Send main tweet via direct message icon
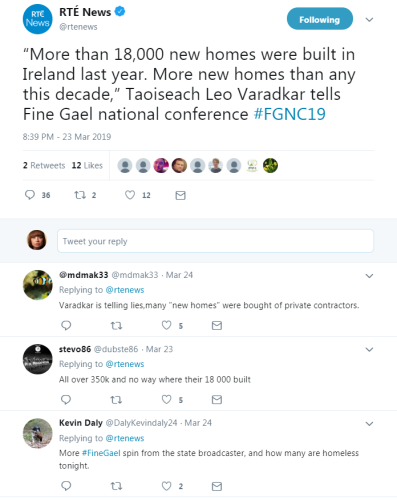Screen dimensions: 397x500 tap(180, 195)
